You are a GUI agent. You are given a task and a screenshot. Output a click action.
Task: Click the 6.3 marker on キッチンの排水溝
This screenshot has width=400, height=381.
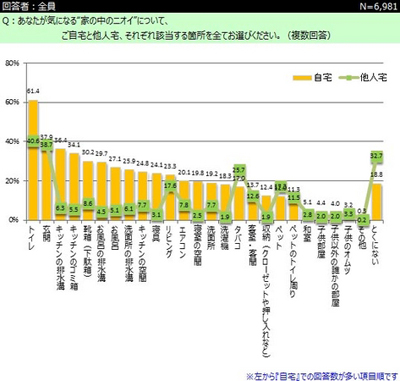[x=60, y=208]
